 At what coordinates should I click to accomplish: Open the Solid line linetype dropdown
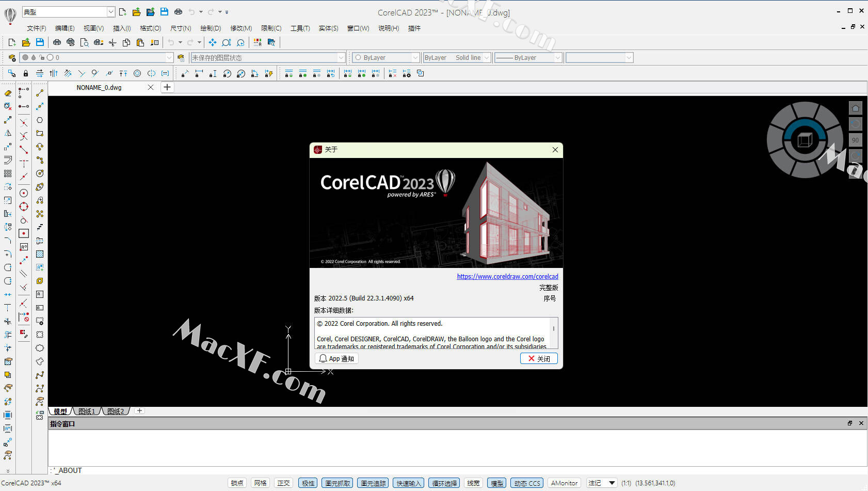(486, 58)
